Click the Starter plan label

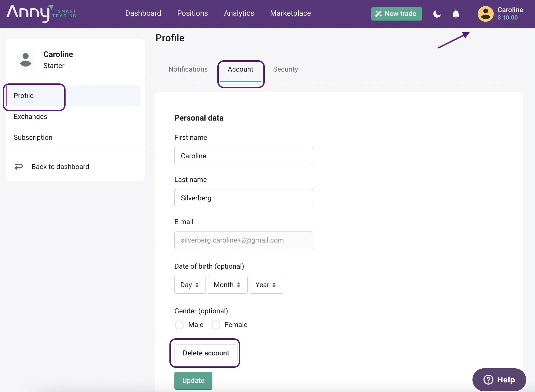click(54, 66)
